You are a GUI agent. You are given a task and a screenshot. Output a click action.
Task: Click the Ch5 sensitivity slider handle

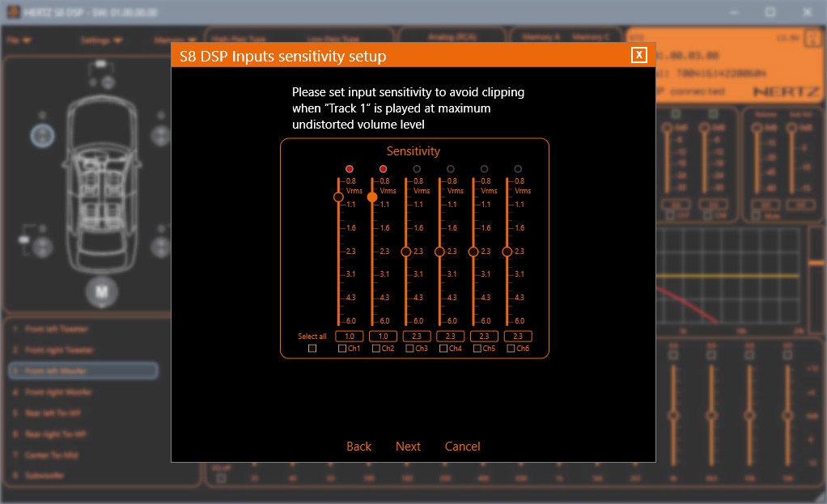coord(473,252)
